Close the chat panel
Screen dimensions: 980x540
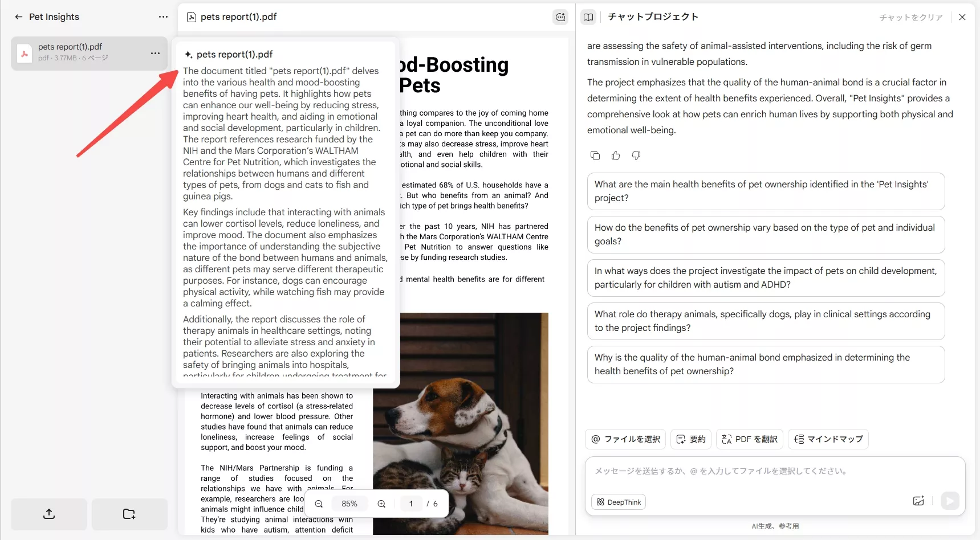(962, 17)
